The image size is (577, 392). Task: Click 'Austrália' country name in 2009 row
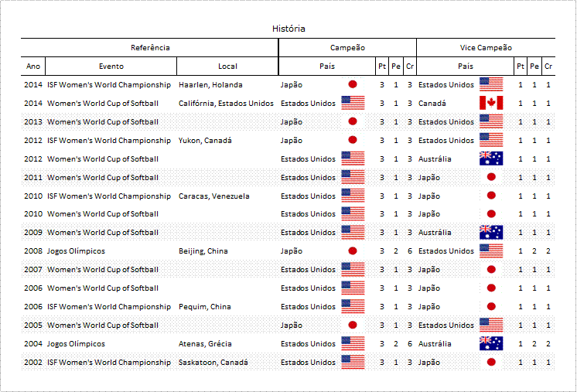[x=435, y=233]
